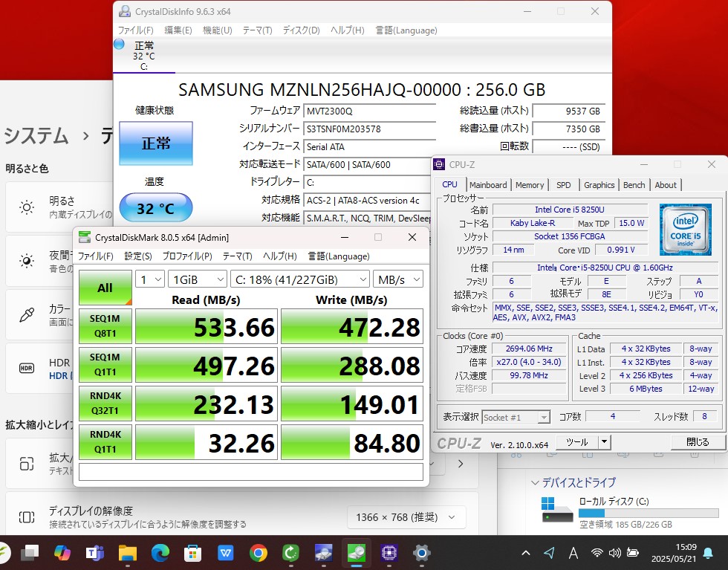Click the scale icon in Settings
Image resolution: width=728 pixels, height=570 pixels.
(x=27, y=464)
